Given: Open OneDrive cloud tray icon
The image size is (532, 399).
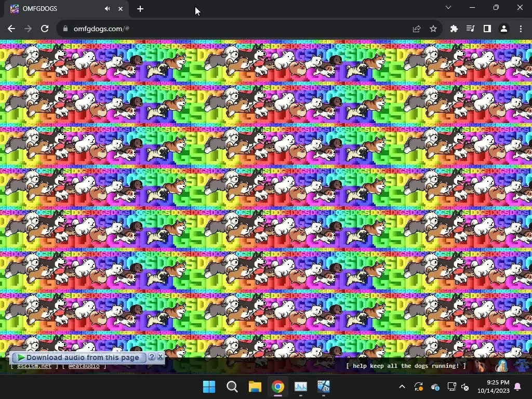Looking at the screenshot, I should (x=435, y=387).
